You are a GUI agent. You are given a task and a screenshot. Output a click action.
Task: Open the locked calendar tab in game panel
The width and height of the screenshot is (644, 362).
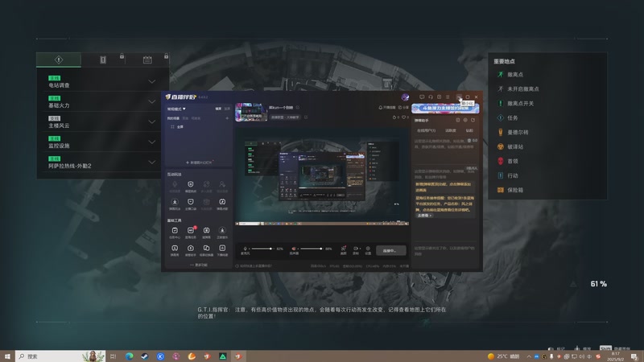(x=147, y=60)
